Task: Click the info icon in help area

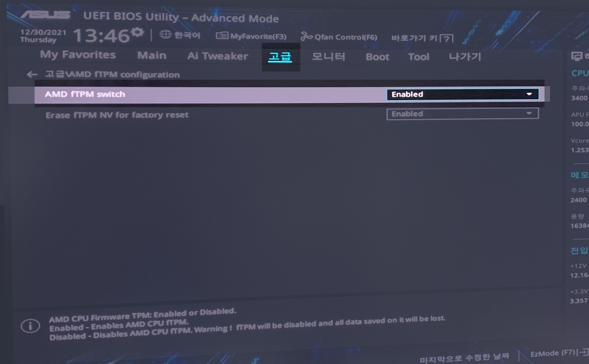Action: (x=30, y=326)
